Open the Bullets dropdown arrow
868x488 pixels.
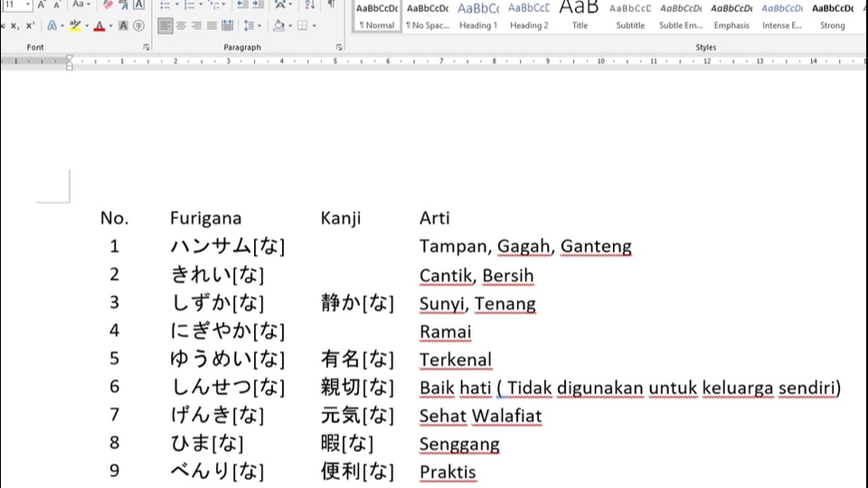(x=177, y=5)
